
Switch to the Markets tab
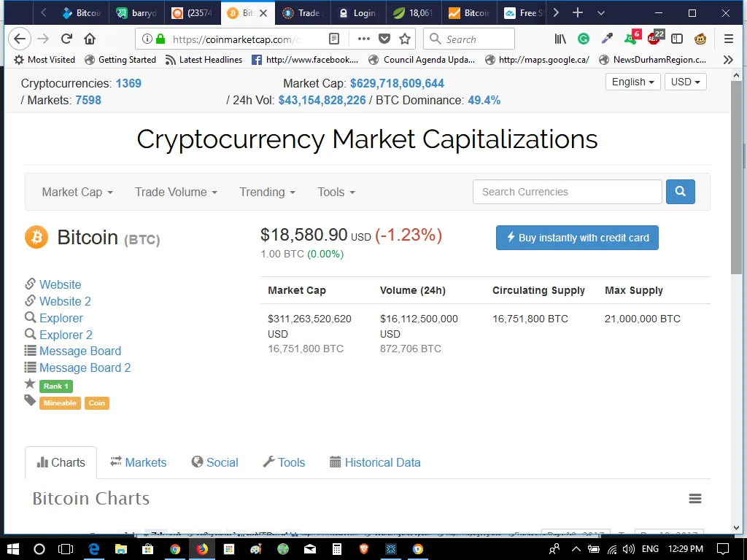pyautogui.click(x=138, y=462)
